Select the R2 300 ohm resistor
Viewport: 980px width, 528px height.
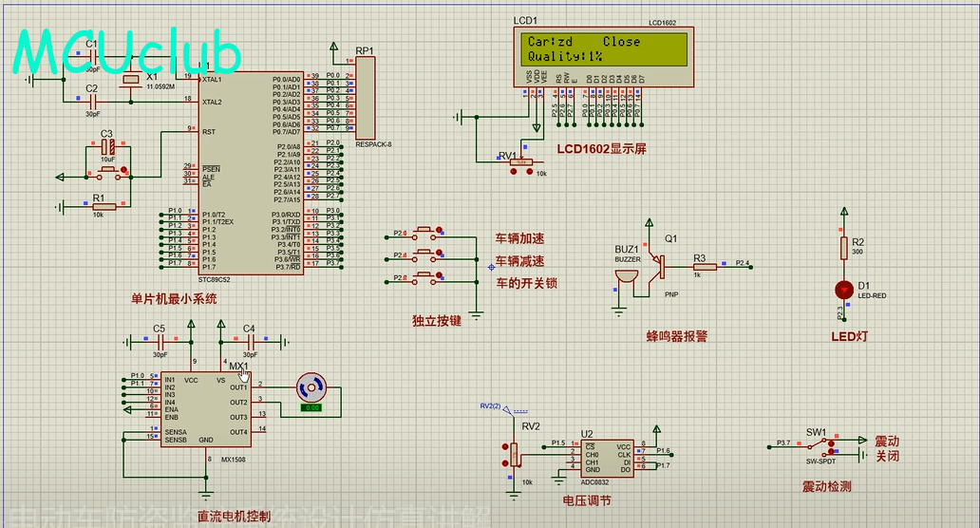pos(842,248)
